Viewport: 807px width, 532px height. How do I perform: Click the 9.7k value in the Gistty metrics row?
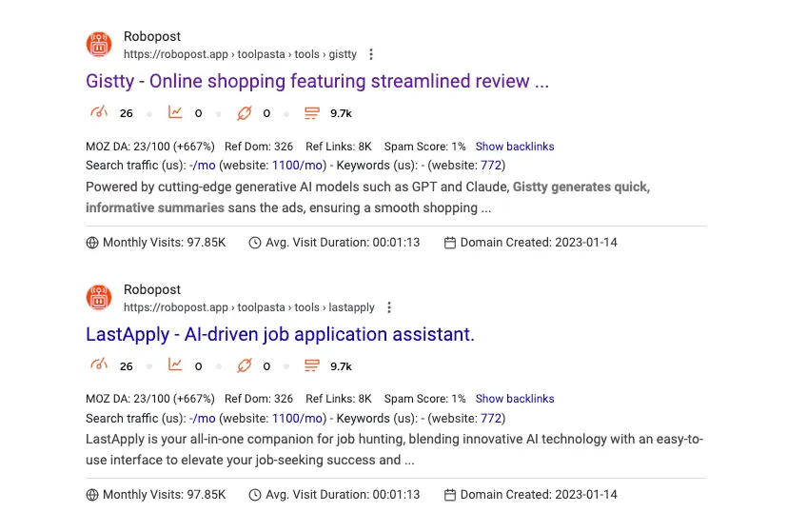[341, 113]
